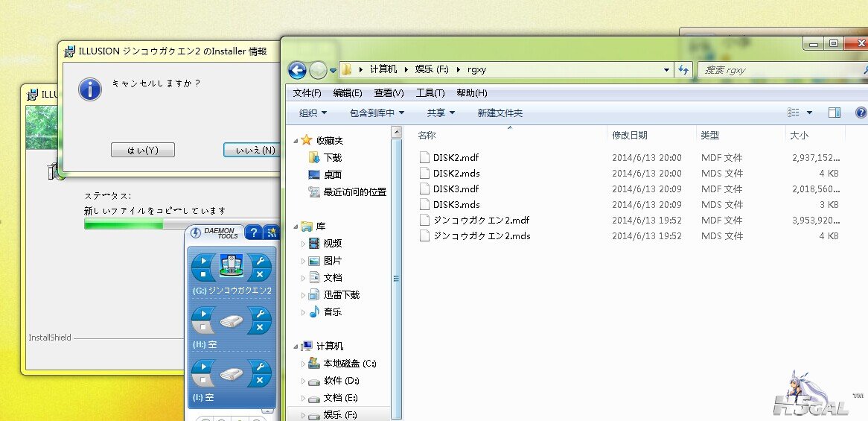
Task: Open the DAEMON Tools star feed tab
Action: tap(271, 232)
